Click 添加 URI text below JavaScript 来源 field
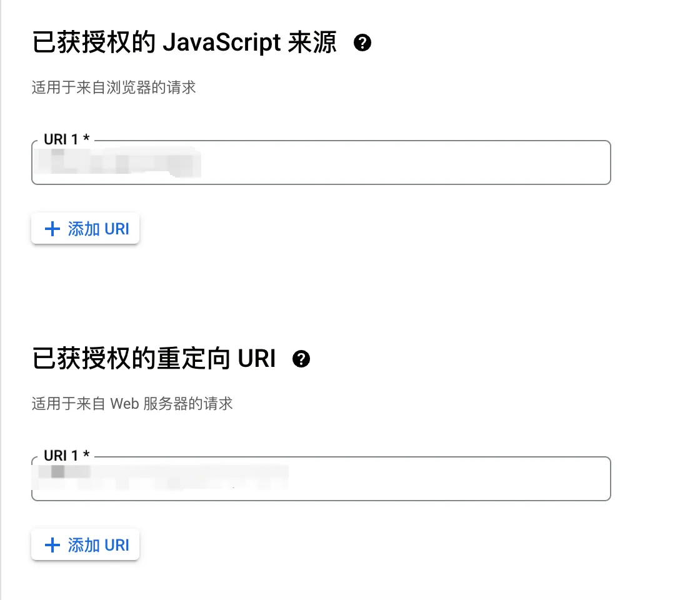 [x=98, y=229]
